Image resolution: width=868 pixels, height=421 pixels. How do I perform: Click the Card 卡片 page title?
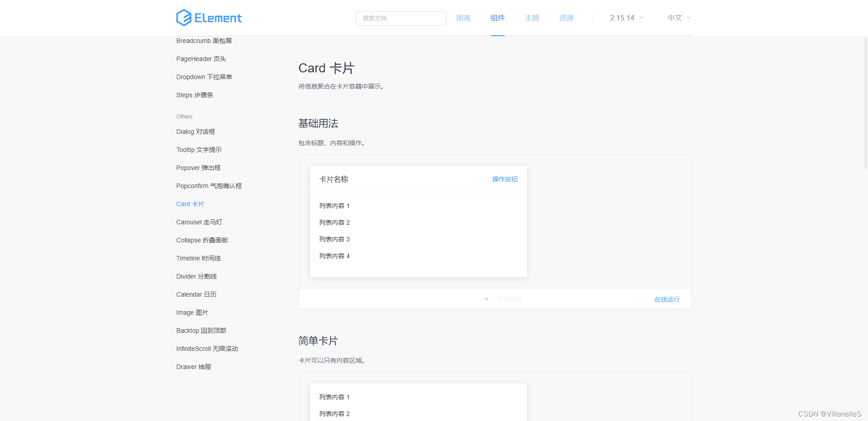coord(326,68)
